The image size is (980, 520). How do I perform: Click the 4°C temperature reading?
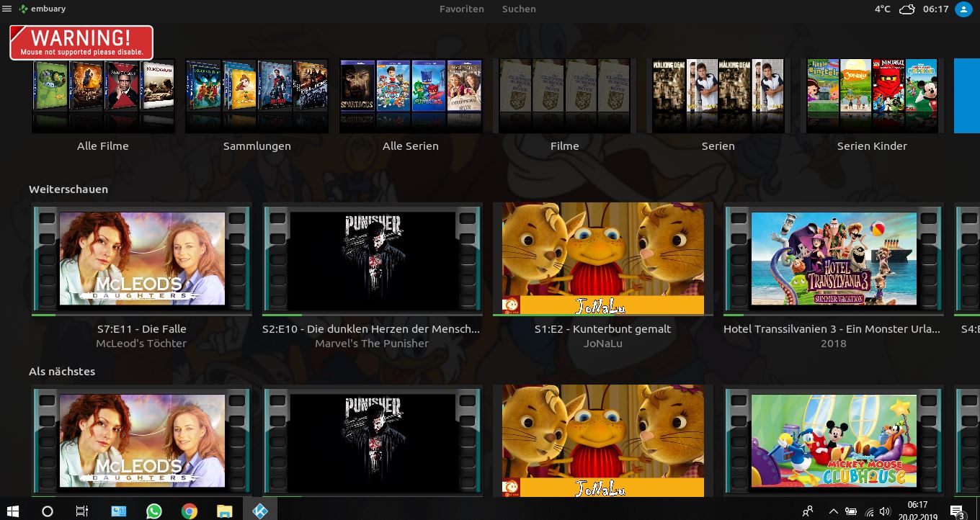coord(883,9)
